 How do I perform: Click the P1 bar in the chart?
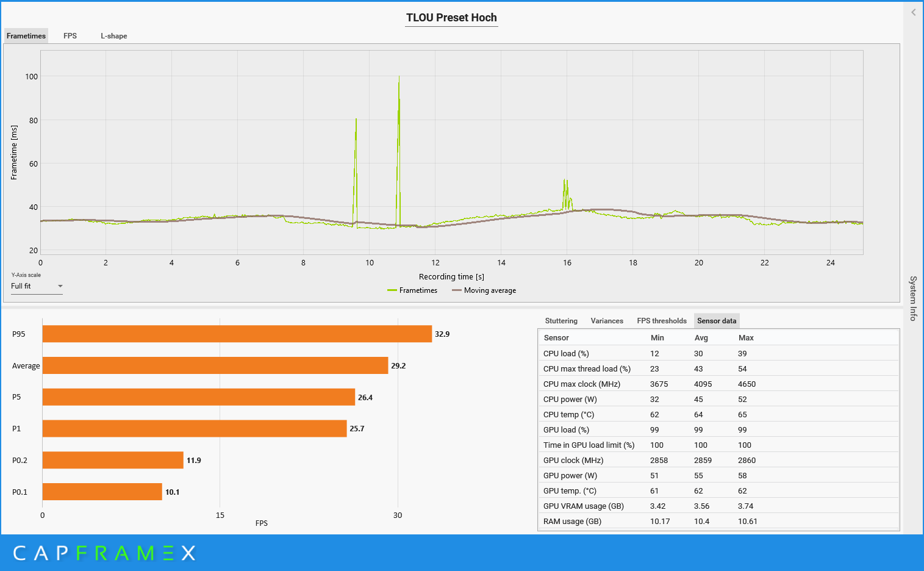click(194, 429)
